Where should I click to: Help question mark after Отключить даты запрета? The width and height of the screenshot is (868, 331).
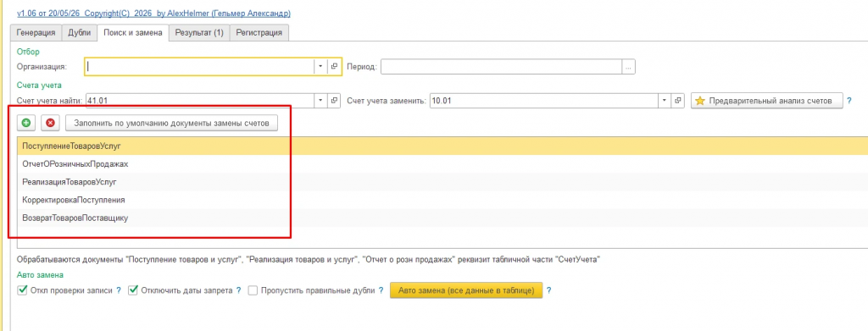click(x=238, y=290)
